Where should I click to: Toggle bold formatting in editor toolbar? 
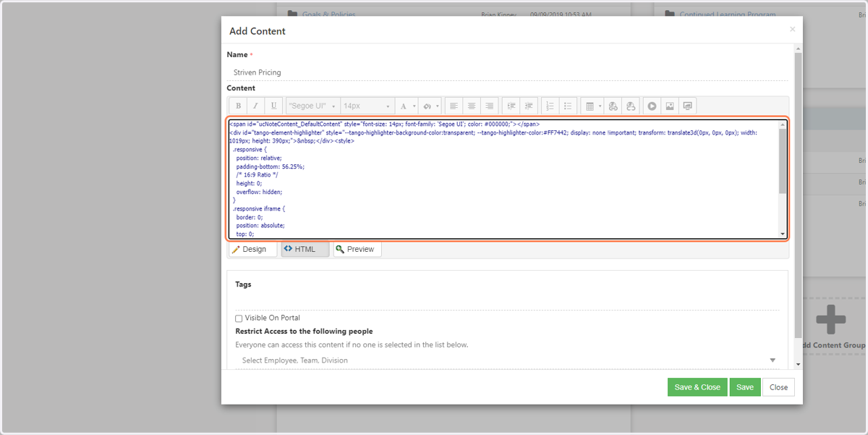238,106
